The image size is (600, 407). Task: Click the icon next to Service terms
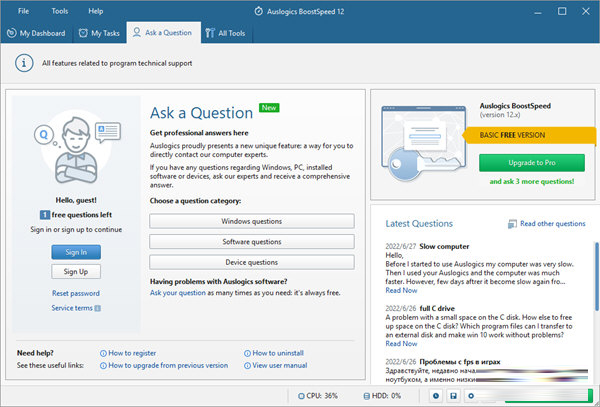101,308
